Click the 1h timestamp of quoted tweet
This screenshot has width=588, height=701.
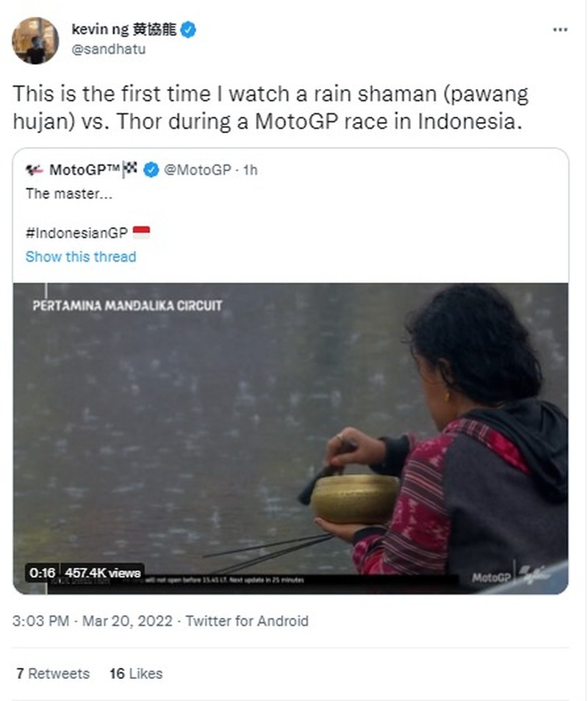pyautogui.click(x=250, y=170)
